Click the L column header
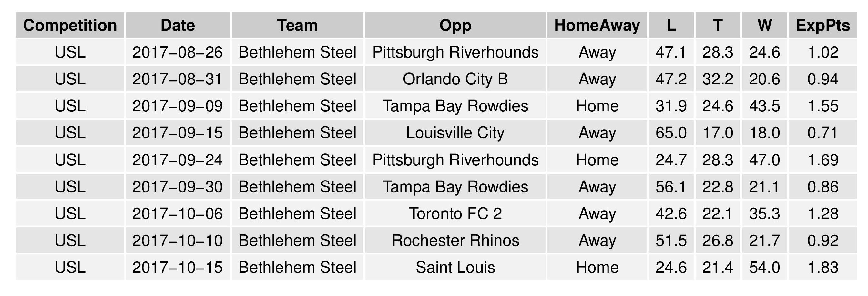This screenshot has height=296, width=868. [x=671, y=25]
